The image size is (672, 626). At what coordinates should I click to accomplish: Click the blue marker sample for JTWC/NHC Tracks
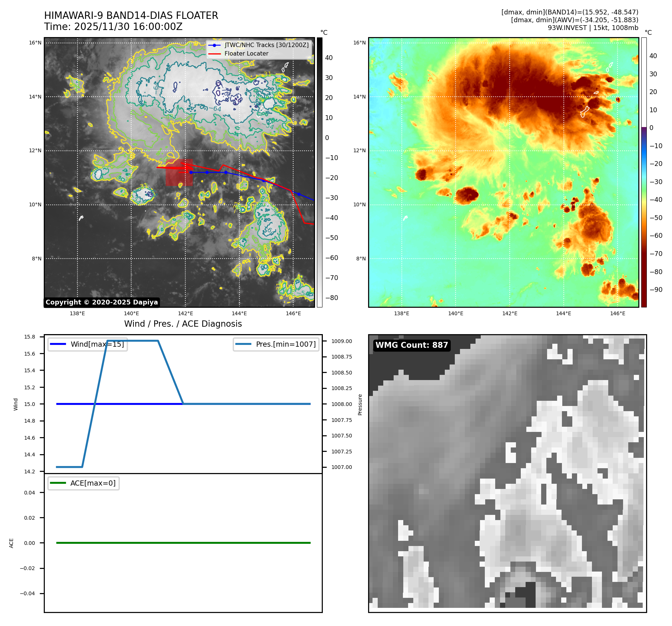click(x=214, y=45)
